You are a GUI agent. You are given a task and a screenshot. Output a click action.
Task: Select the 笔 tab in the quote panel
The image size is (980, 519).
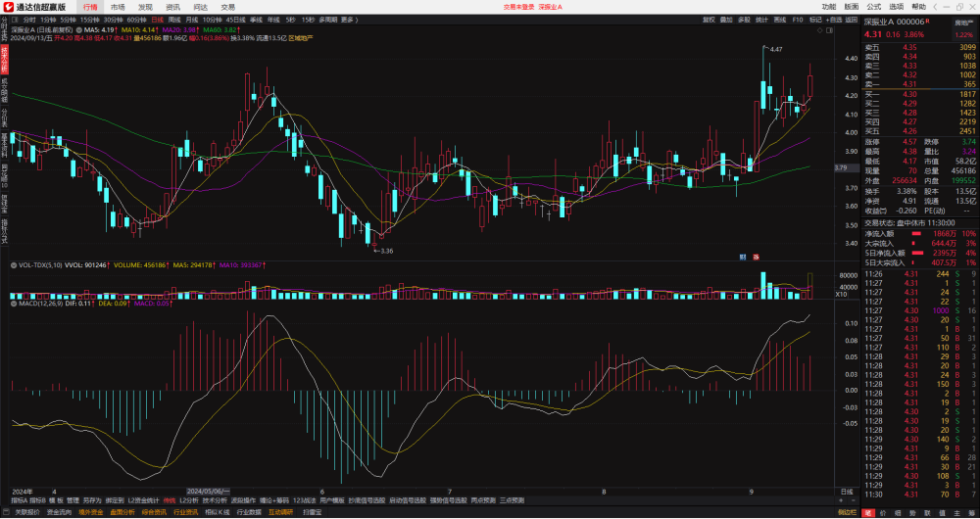pyautogui.click(x=868, y=512)
